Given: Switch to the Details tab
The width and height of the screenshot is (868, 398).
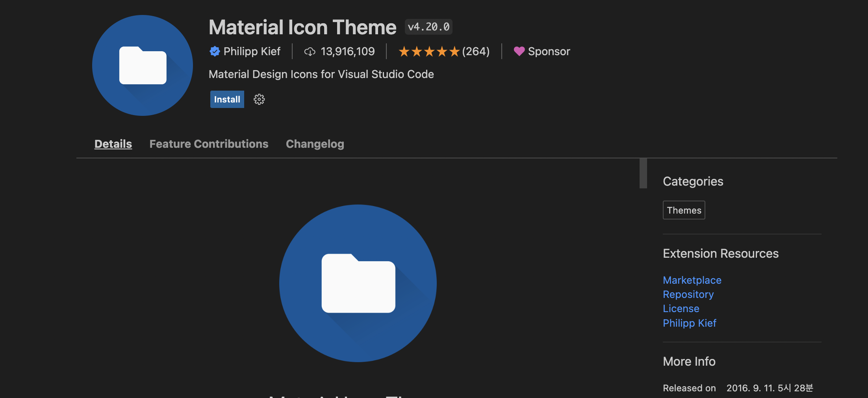Looking at the screenshot, I should pos(113,144).
